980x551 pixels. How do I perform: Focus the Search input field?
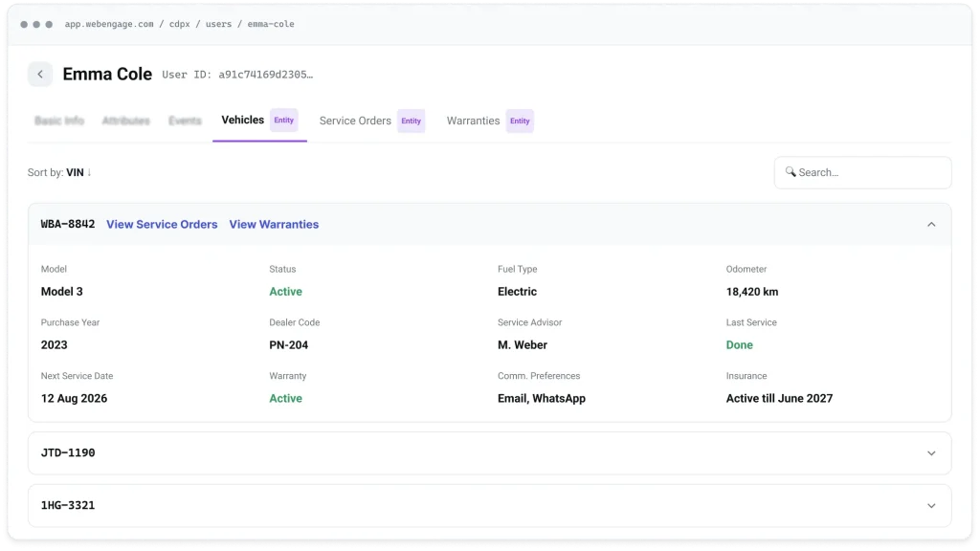click(862, 172)
